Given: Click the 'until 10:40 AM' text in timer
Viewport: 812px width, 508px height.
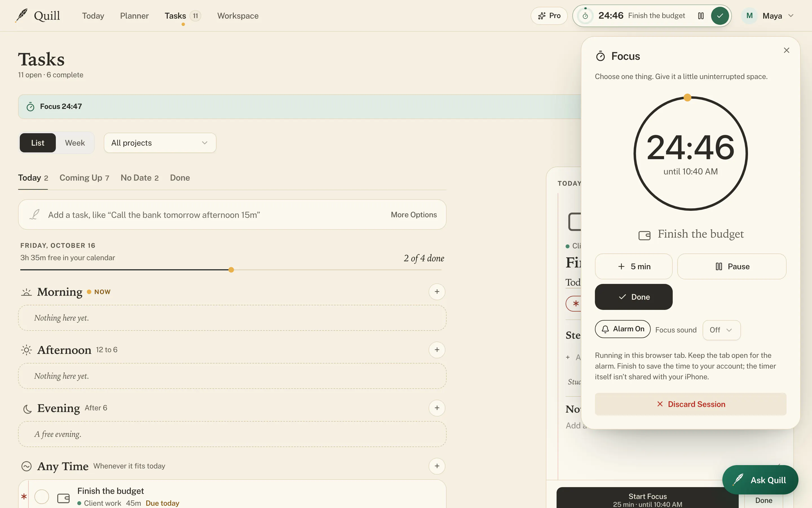Looking at the screenshot, I should coord(690,172).
